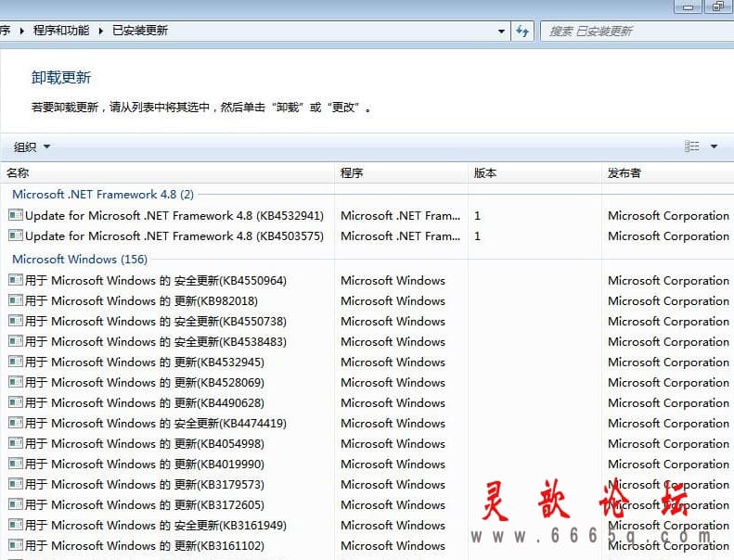The image size is (734, 560).
Task: Click the window maximize/restore button
Action: (x=717, y=6)
